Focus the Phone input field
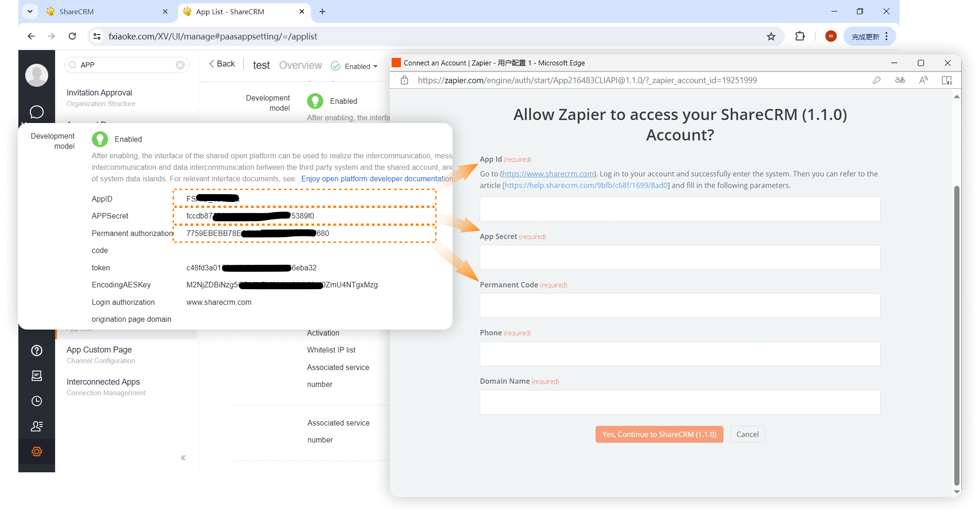Viewport: 980px width, 515px height. pos(680,353)
